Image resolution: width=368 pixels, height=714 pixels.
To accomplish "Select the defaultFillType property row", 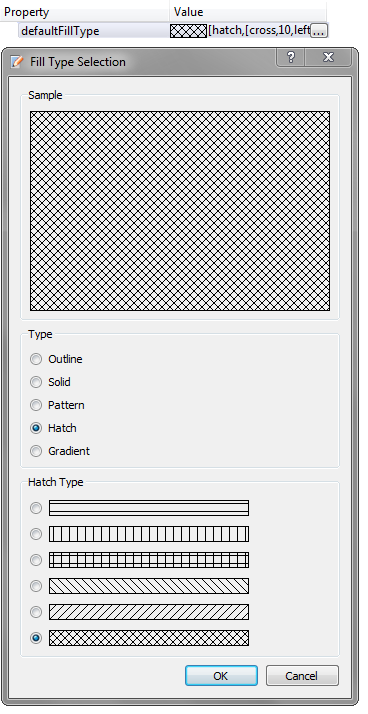I will [x=173, y=31].
